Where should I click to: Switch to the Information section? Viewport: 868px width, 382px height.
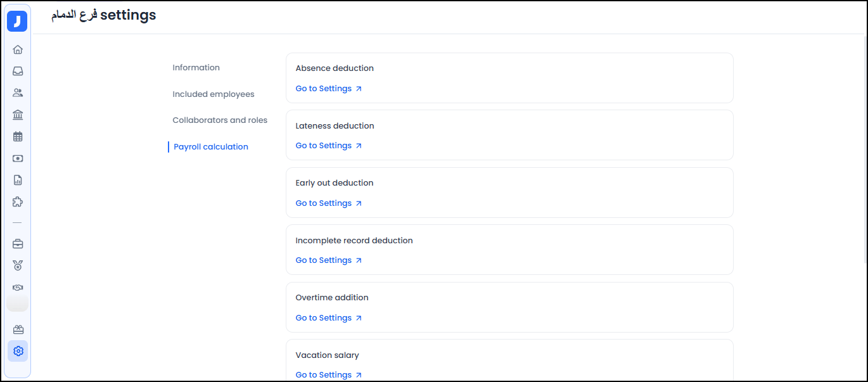pyautogui.click(x=196, y=67)
